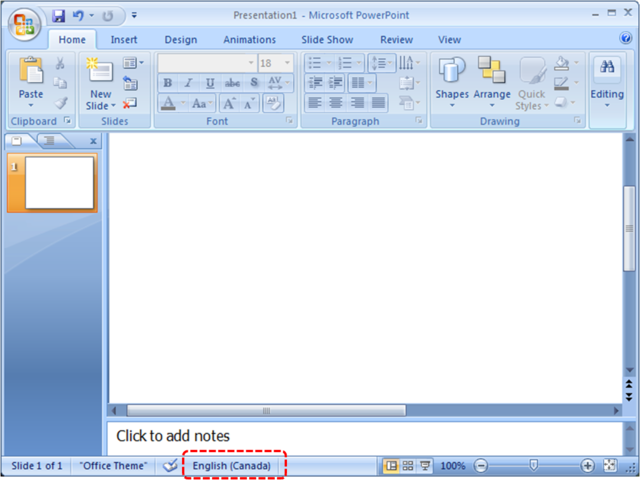This screenshot has height=480, width=640.
Task: Clear all formatting eraser icon
Action: coord(273,103)
